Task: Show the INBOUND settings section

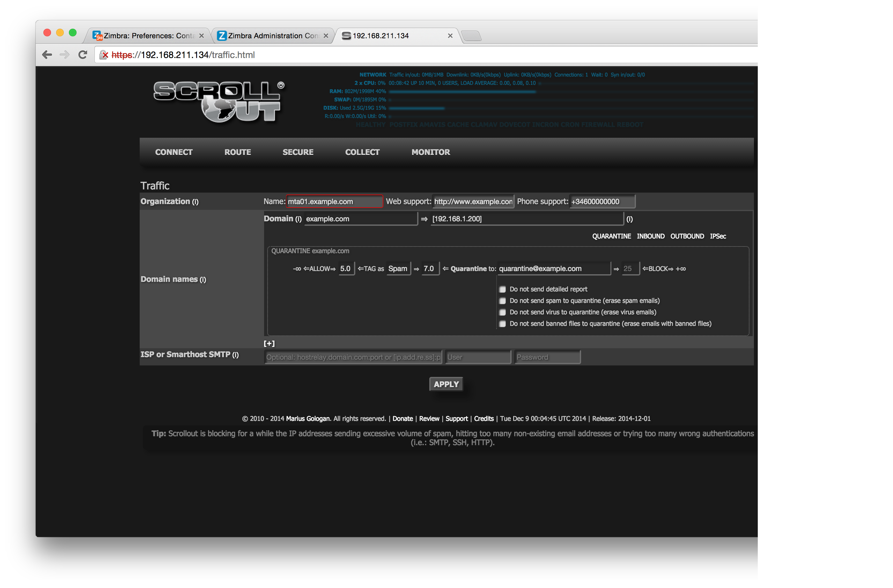Action: point(651,236)
